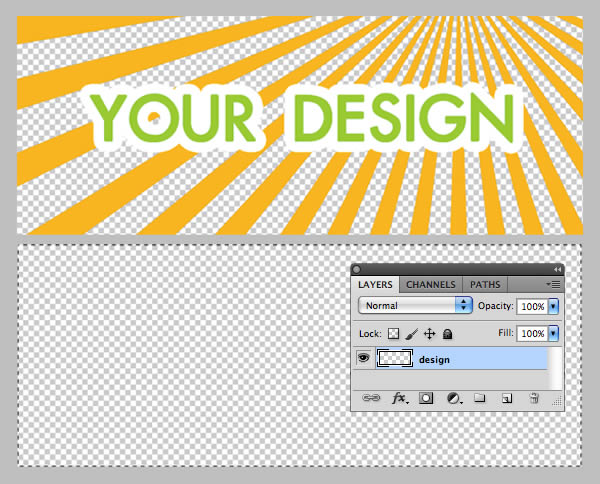Select the design layer thumbnail
The width and height of the screenshot is (600, 484).
point(395,359)
